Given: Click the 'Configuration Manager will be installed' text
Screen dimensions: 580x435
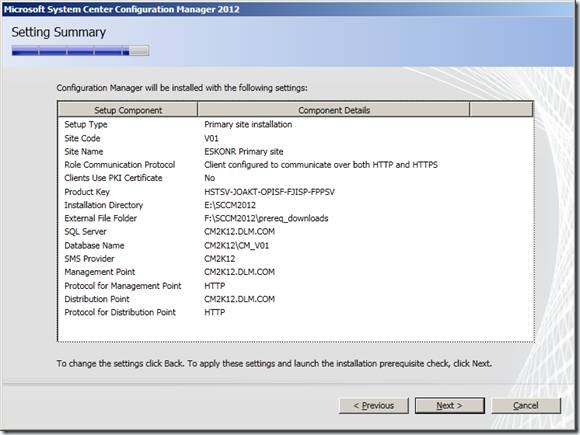Looking at the screenshot, I should pyautogui.click(x=182, y=88).
